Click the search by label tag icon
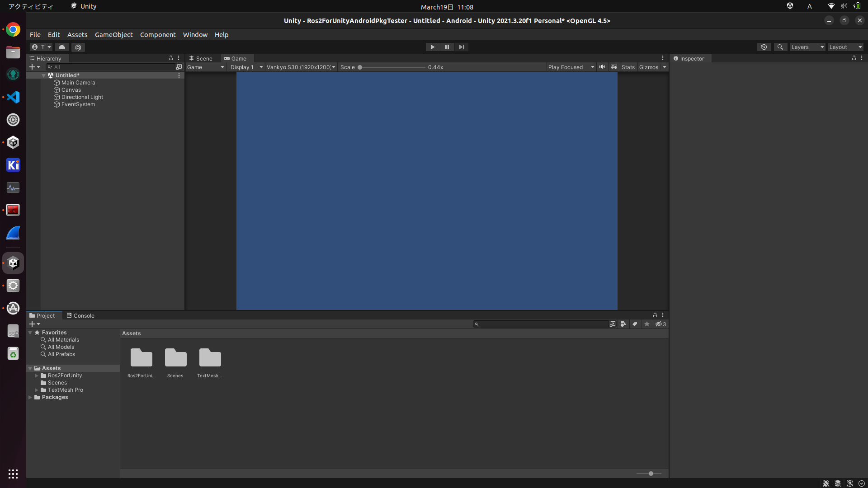This screenshot has width=868, height=488. 635,324
